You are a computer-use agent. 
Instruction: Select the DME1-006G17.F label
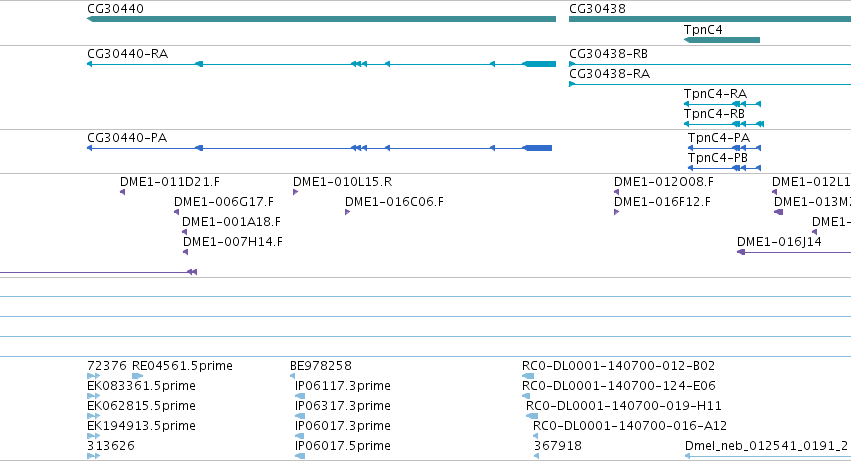pos(224,202)
